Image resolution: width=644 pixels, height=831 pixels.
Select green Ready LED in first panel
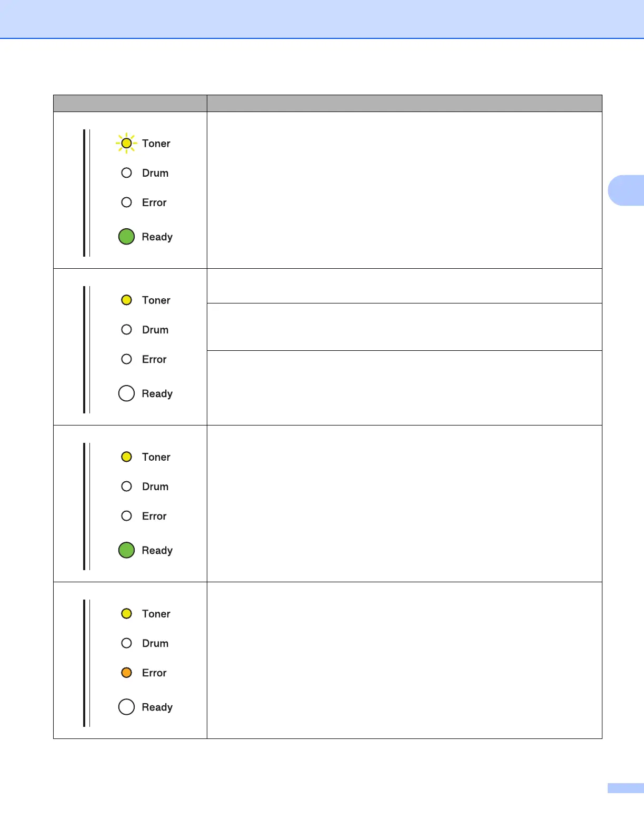coord(126,237)
